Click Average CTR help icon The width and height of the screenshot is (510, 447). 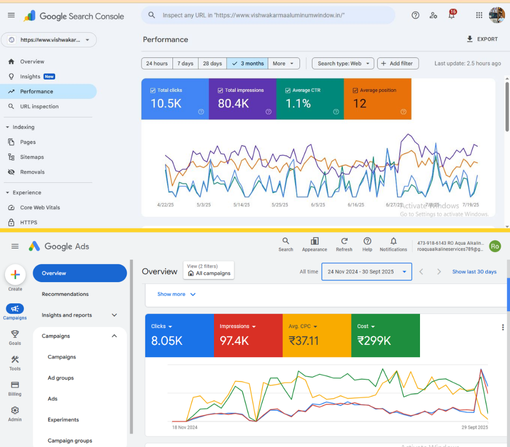coord(336,112)
